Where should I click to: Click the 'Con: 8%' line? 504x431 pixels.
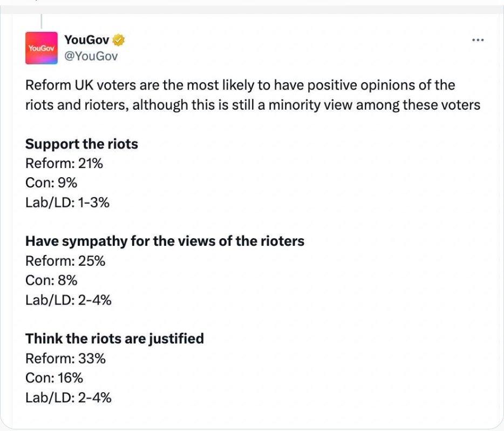coord(51,280)
